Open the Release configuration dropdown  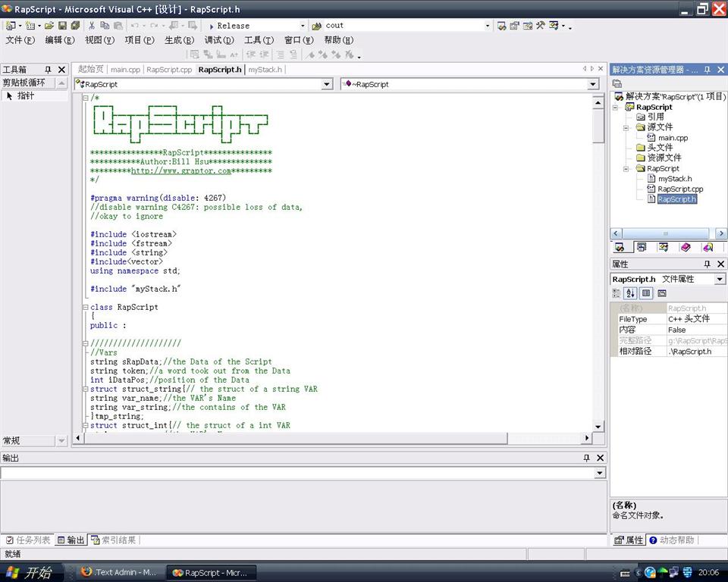(303, 26)
